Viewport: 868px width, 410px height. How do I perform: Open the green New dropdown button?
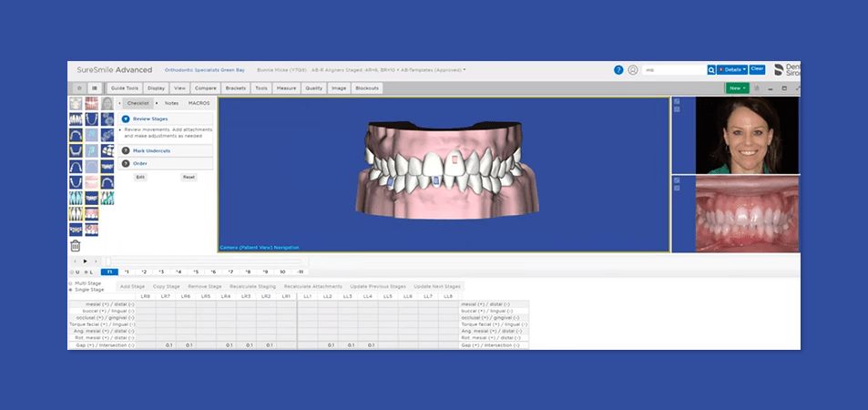tap(738, 88)
